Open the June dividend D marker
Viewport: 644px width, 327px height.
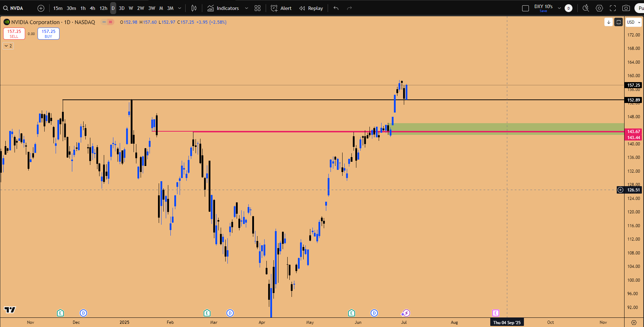coord(374,313)
